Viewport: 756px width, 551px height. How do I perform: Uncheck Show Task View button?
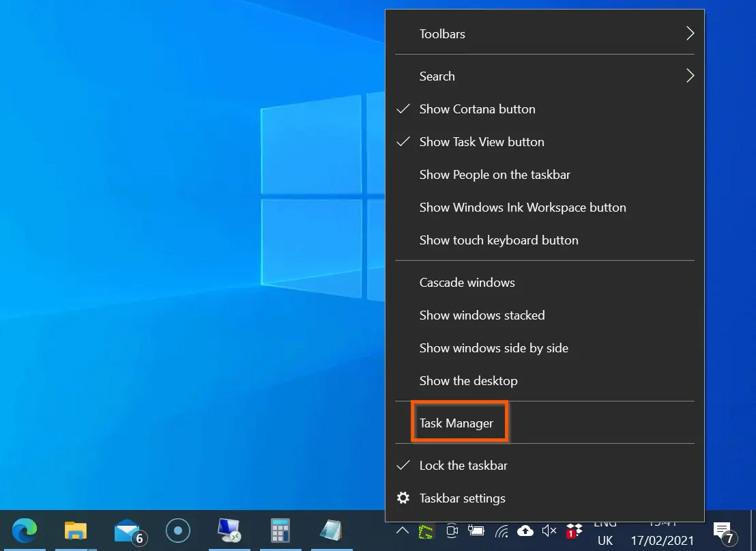[x=544, y=142]
